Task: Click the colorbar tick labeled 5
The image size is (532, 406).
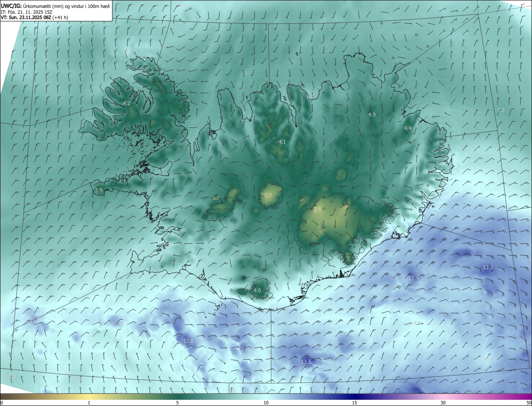Action: point(177,403)
